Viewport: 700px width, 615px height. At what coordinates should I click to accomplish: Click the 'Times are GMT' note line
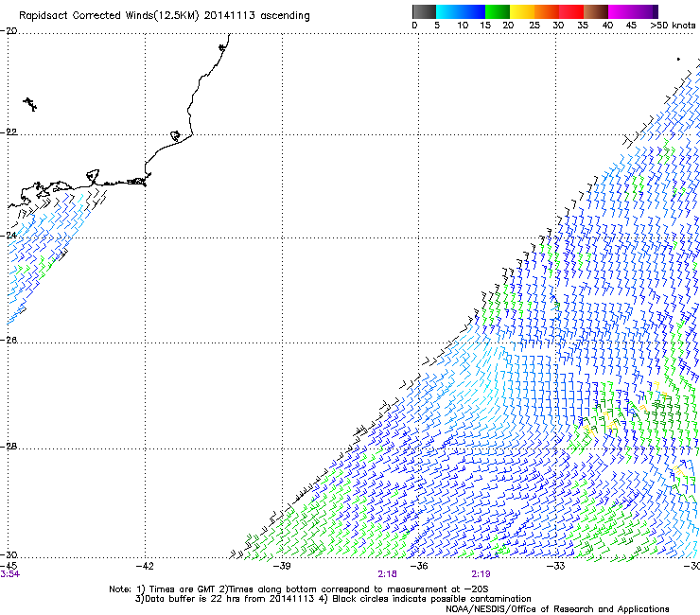[x=298, y=589]
